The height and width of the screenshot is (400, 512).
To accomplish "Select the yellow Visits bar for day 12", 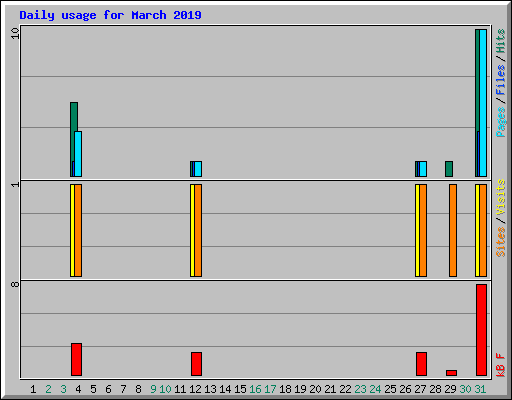I will (x=192, y=230).
